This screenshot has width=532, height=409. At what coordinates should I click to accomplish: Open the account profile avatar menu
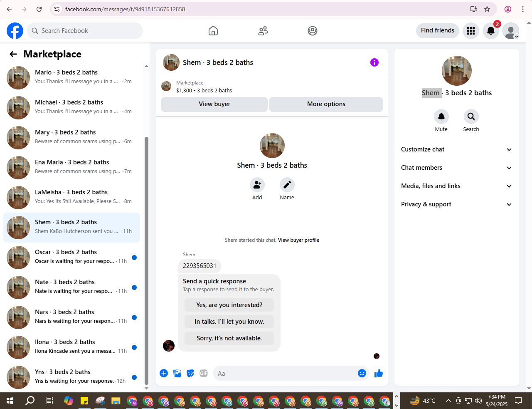[x=511, y=31]
